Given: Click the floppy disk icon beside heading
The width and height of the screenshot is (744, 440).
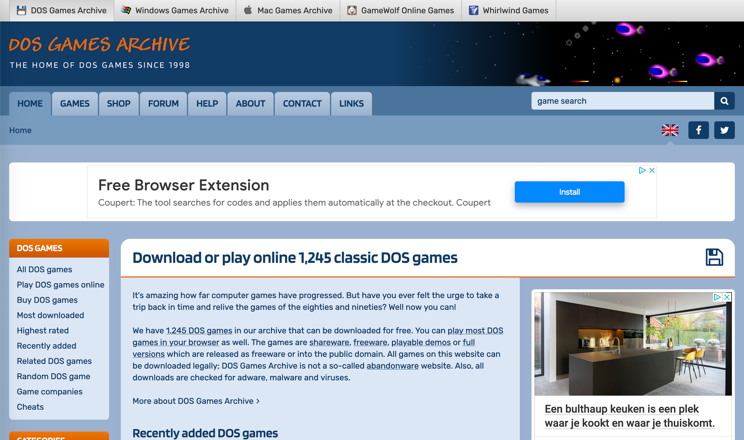Looking at the screenshot, I should point(714,257).
